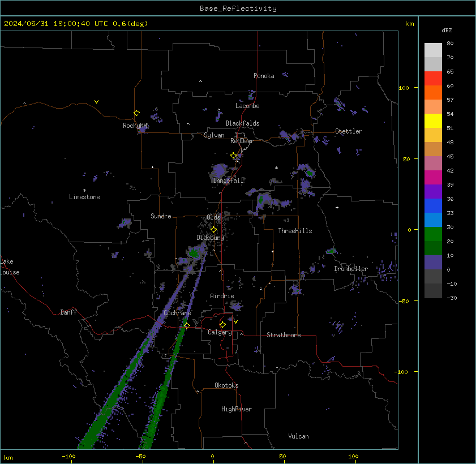Click the yellow diamond marker near Cochrane
Screen dimensions: 476x464
187,325
